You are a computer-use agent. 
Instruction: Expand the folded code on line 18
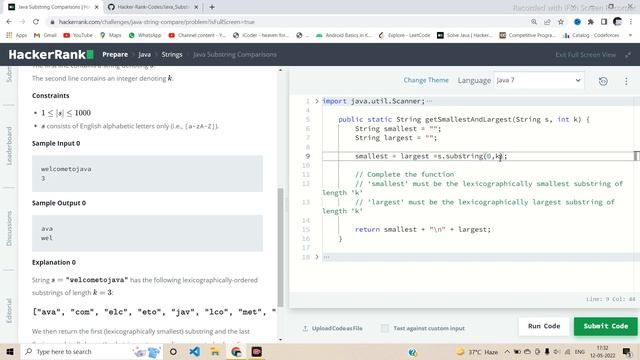pyautogui.click(x=317, y=257)
